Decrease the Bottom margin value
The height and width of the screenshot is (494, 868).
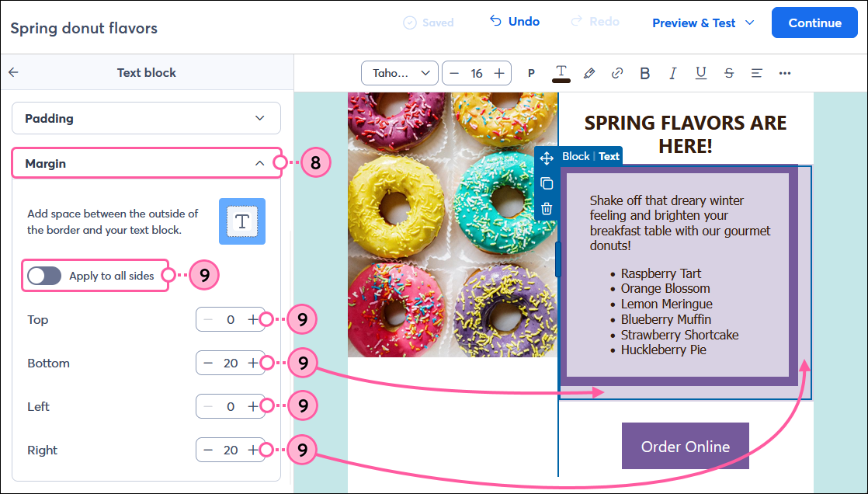(208, 364)
